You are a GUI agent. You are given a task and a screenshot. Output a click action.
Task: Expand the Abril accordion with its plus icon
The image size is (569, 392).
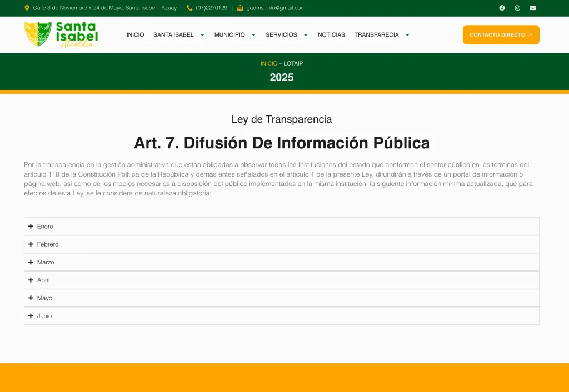pyautogui.click(x=31, y=280)
